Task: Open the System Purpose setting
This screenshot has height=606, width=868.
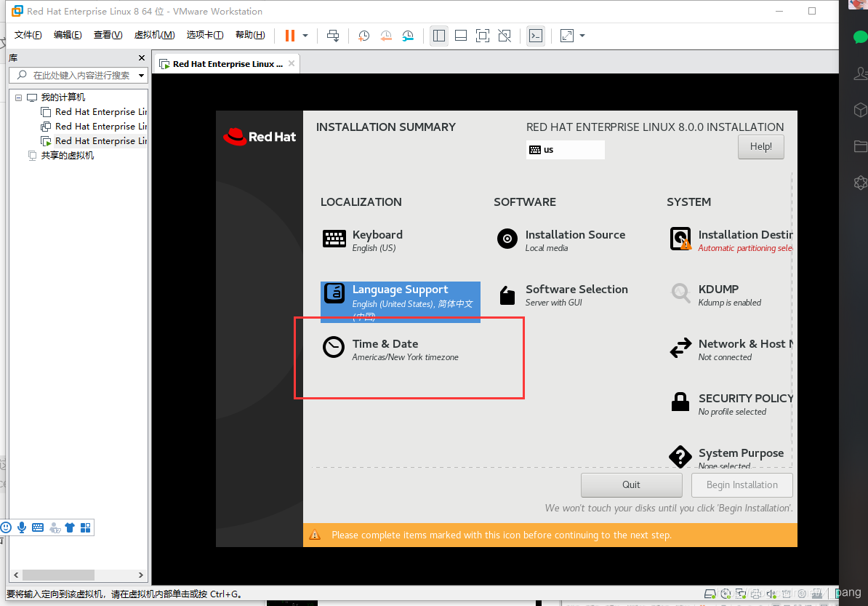Action: (x=726, y=458)
